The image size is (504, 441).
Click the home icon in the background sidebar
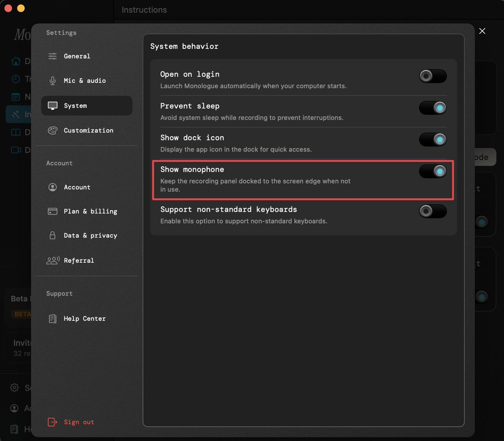click(16, 61)
